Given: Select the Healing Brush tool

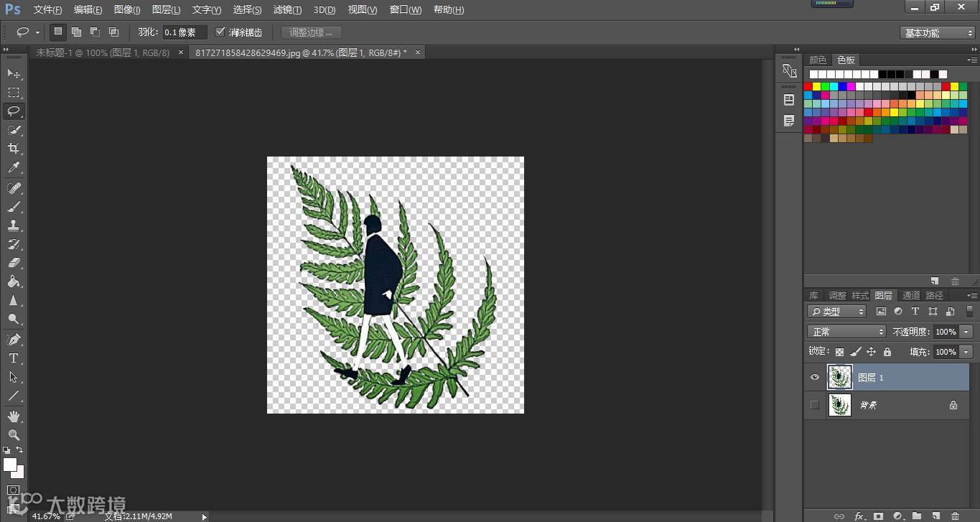Looking at the screenshot, I should (14, 188).
